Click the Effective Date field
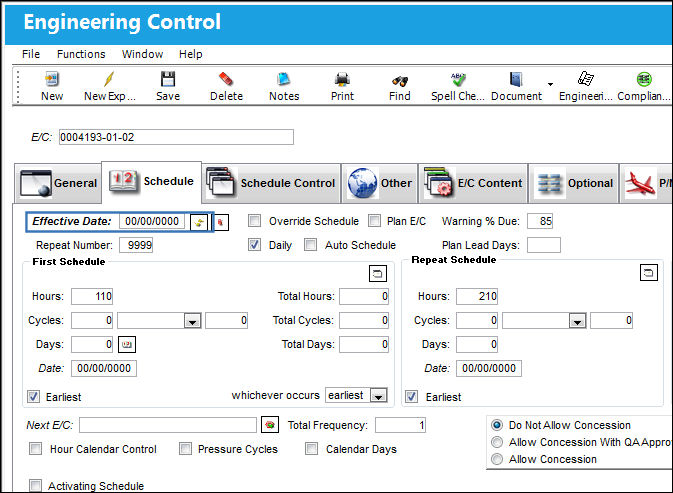673x493 pixels. [152, 221]
